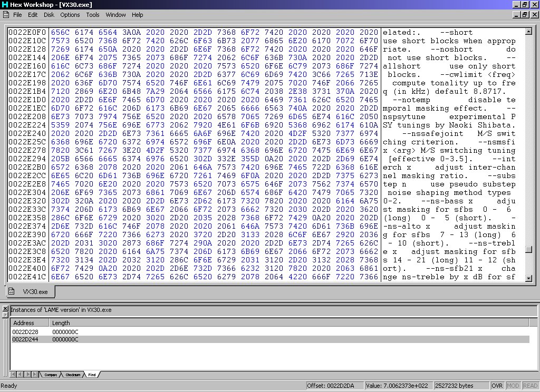540x392 pixels.
Task: Click the READ indicator in the status bar
Action: [530, 386]
